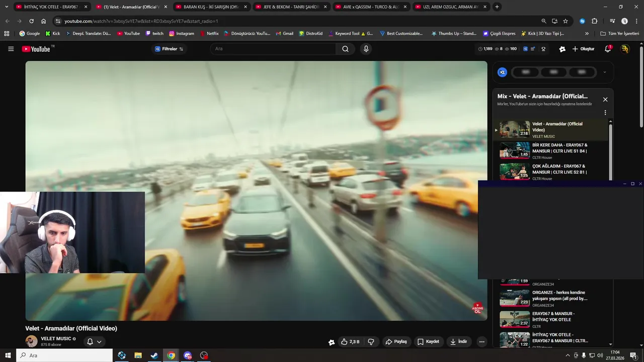Open Steam from the taskbar

pos(154,355)
